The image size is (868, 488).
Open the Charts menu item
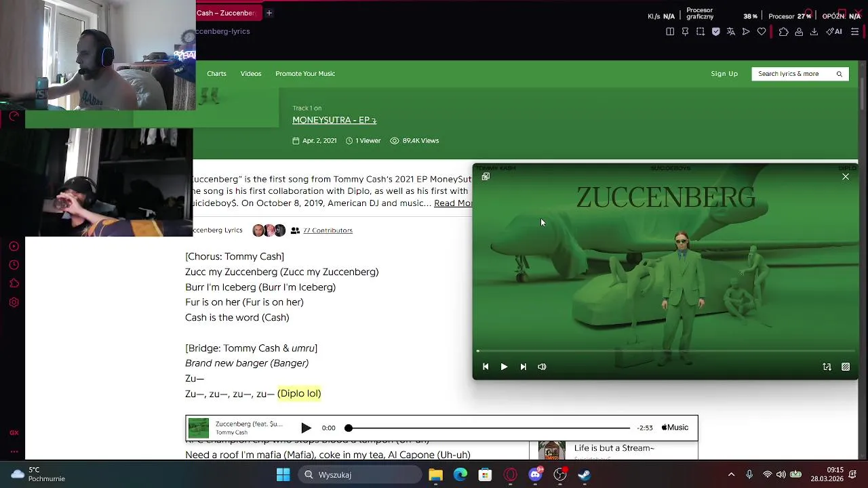216,73
